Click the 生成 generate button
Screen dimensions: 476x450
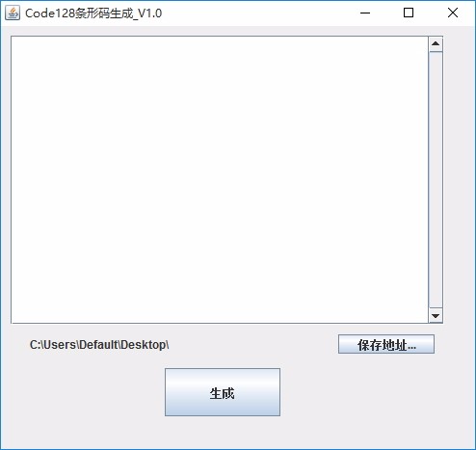pyautogui.click(x=223, y=392)
